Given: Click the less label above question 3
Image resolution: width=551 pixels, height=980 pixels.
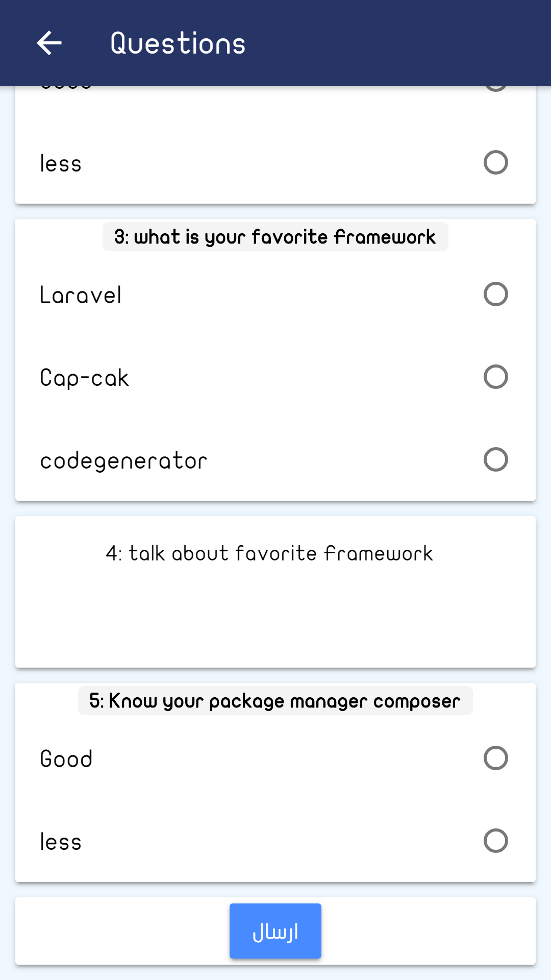Looking at the screenshot, I should point(61,164).
